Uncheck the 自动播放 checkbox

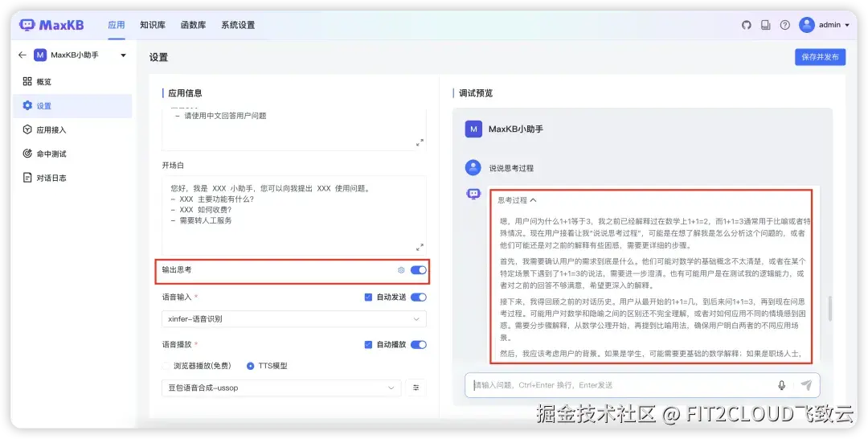pyautogui.click(x=368, y=344)
